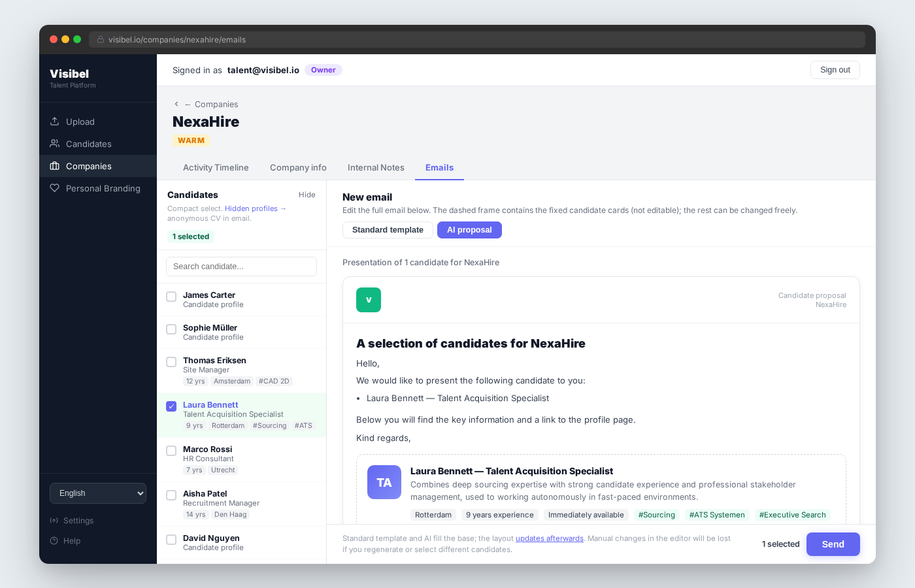The width and height of the screenshot is (915, 588).
Task: Click the TA avatar on candidate card
Action: pos(384,482)
